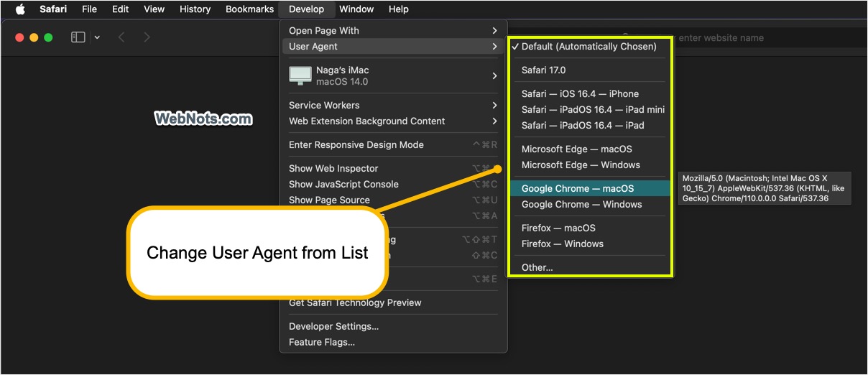Open the History menu
This screenshot has width=868, height=375.
pyautogui.click(x=195, y=9)
